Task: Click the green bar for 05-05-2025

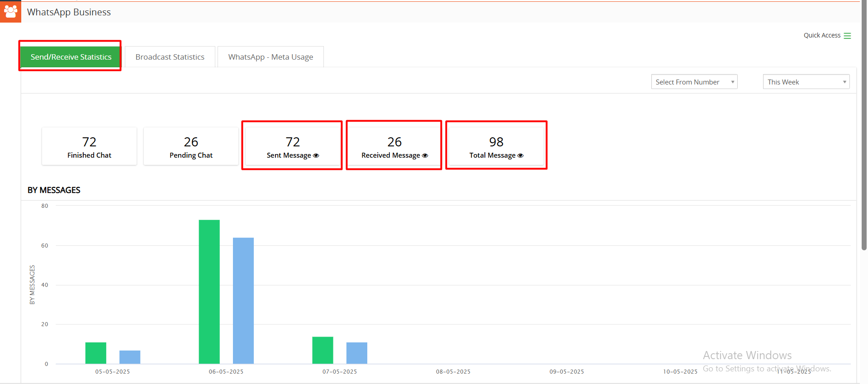Action: coord(96,353)
